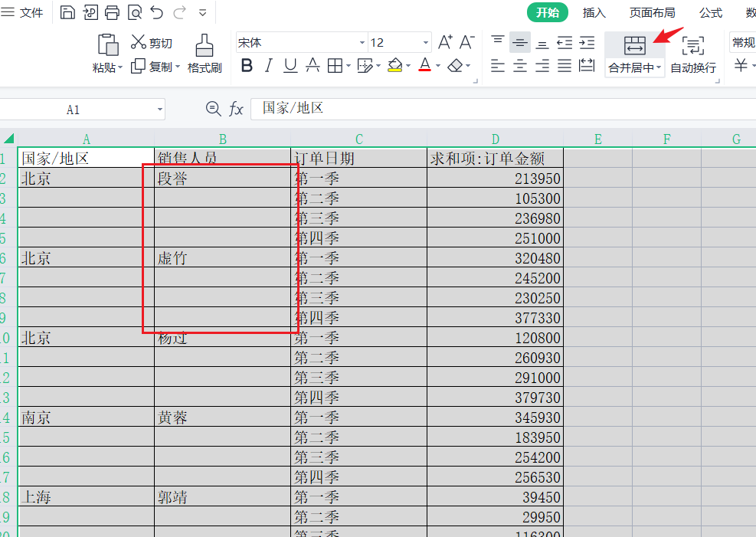The height and width of the screenshot is (537, 756).
Task: Click the fill color bucket swatch
Action: tap(394, 66)
